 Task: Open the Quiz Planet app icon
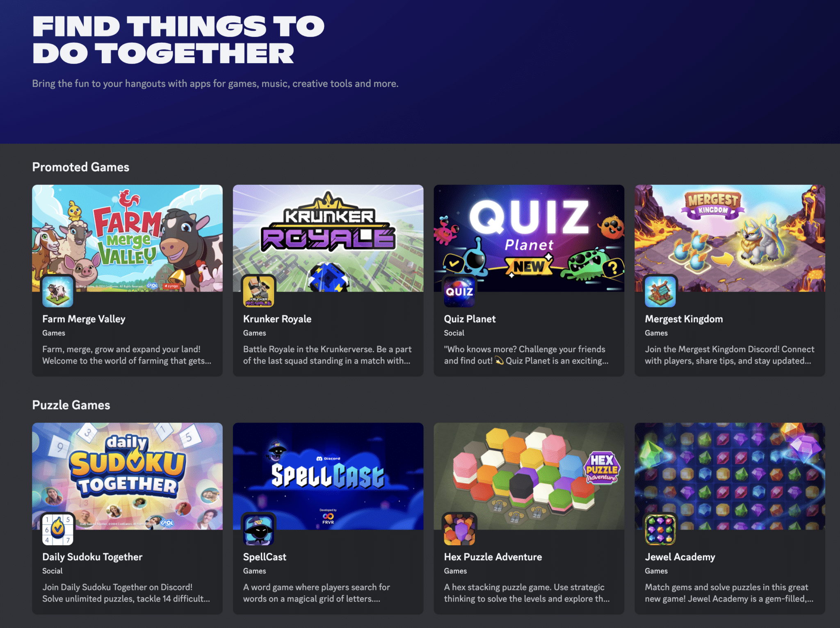[x=459, y=291]
